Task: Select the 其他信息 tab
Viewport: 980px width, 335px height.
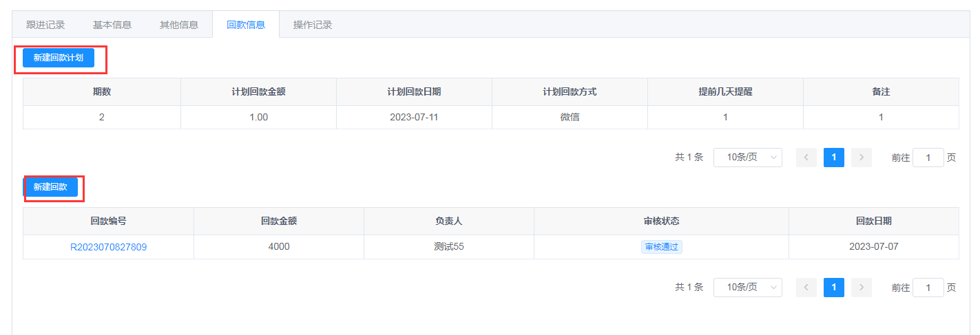Action: pos(179,25)
